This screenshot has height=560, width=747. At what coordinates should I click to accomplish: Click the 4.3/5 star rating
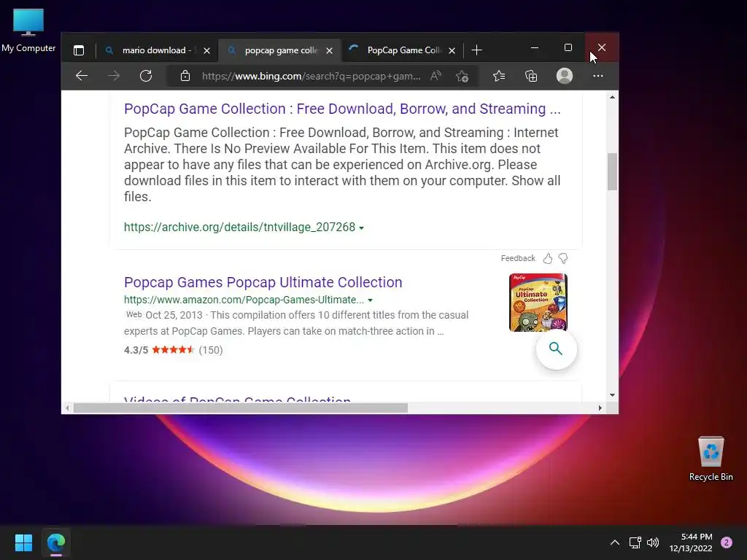point(174,350)
